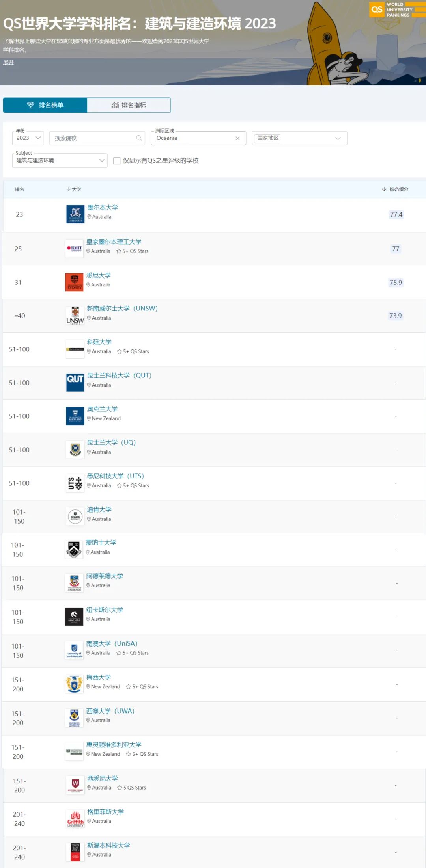Click the sort arrow icon beside 综合得分
Image resolution: width=426 pixels, height=868 pixels.
[x=384, y=189]
